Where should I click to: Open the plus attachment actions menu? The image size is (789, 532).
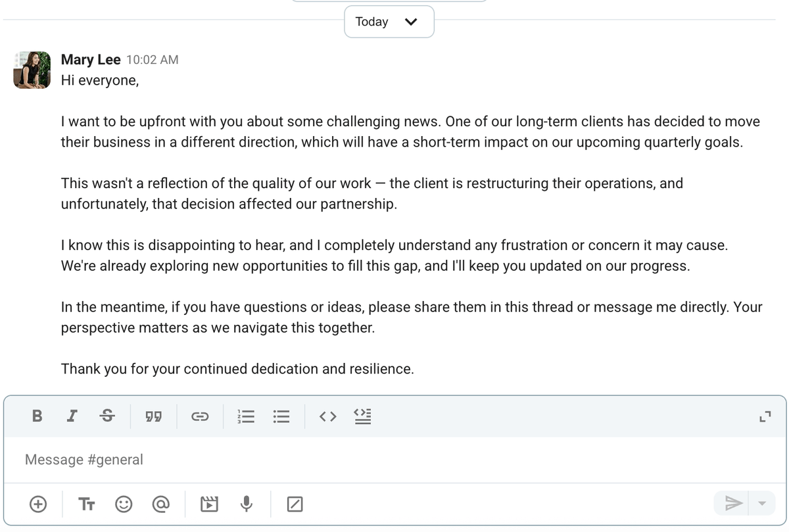(x=38, y=504)
